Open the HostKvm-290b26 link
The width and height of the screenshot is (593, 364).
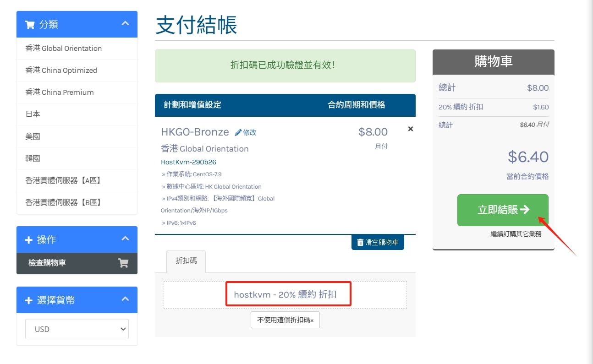coord(189,162)
